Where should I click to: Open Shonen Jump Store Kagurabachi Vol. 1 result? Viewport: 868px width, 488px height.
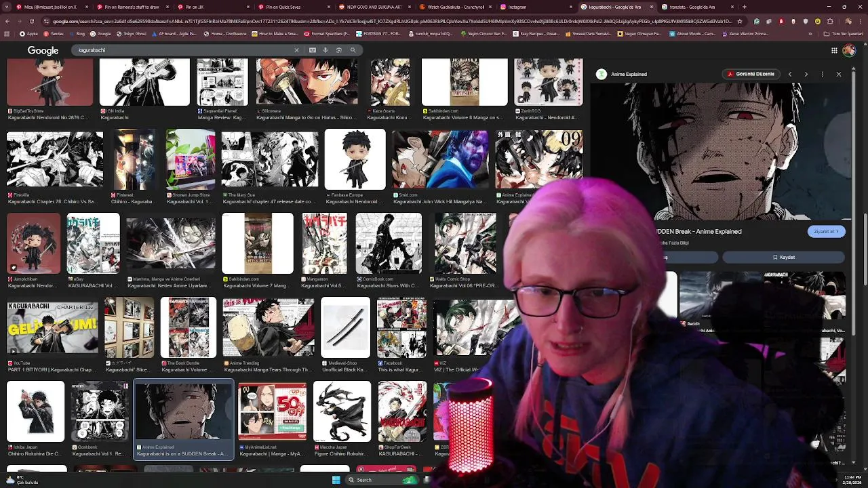[x=191, y=168]
